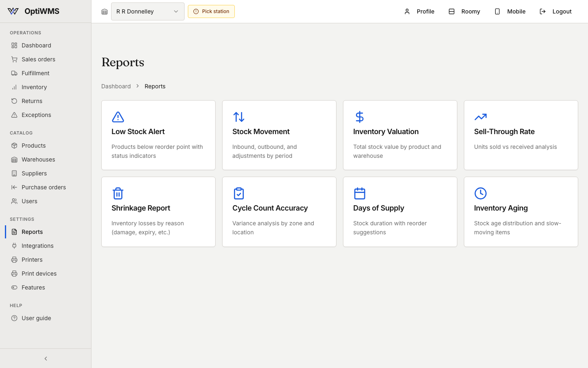The height and width of the screenshot is (368, 588).
Task: Click the Features toggle icon
Action: tap(14, 287)
